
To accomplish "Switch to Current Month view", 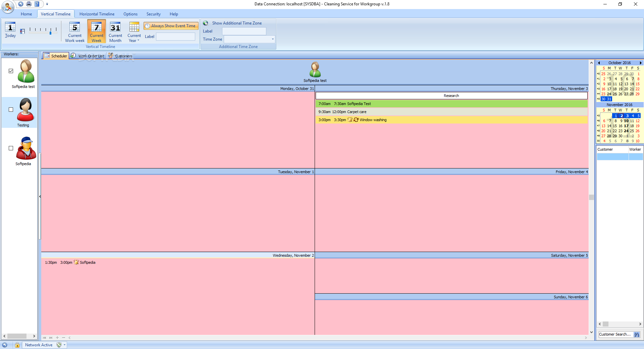I will tap(115, 32).
